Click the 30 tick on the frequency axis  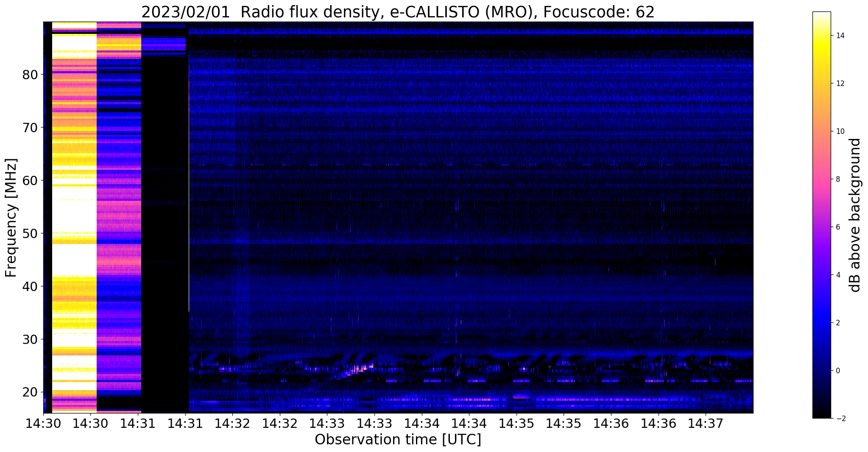(31, 339)
